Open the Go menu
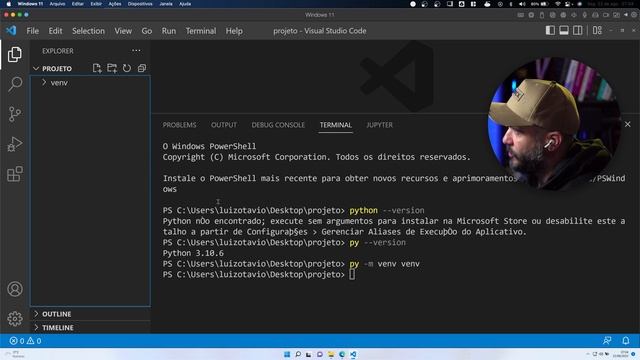Viewport: 640px width, 360px height. click(147, 31)
